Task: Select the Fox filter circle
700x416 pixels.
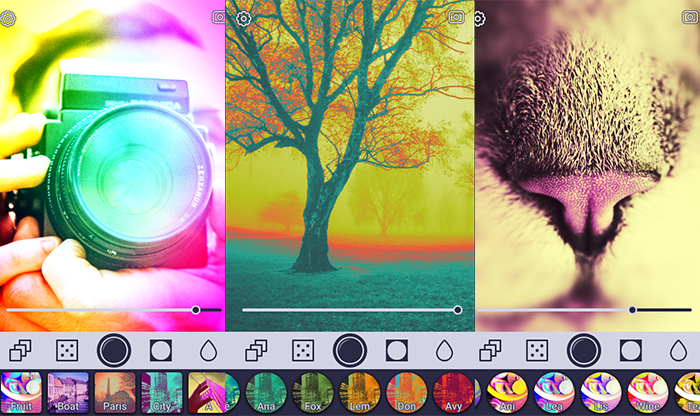Action: click(312, 392)
